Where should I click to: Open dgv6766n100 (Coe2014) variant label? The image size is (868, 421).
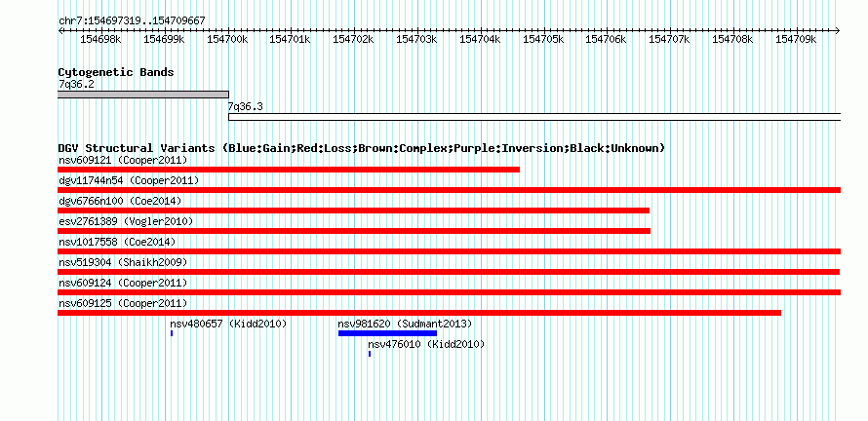[x=120, y=202]
